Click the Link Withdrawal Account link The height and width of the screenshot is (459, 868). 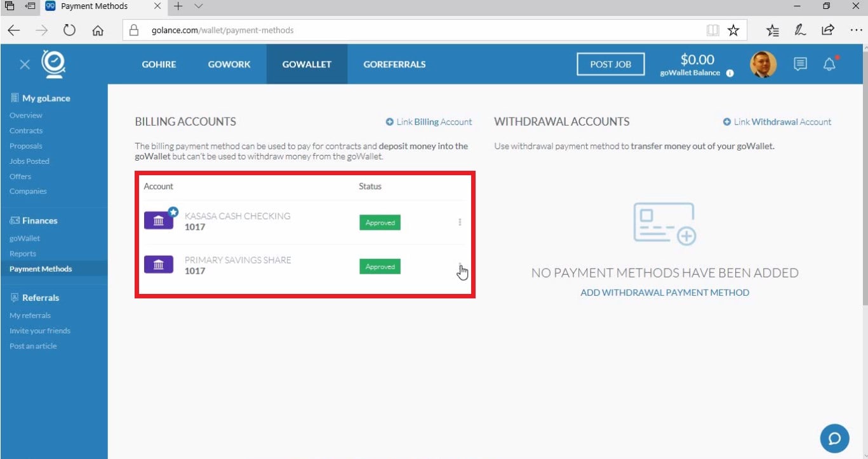tap(777, 122)
